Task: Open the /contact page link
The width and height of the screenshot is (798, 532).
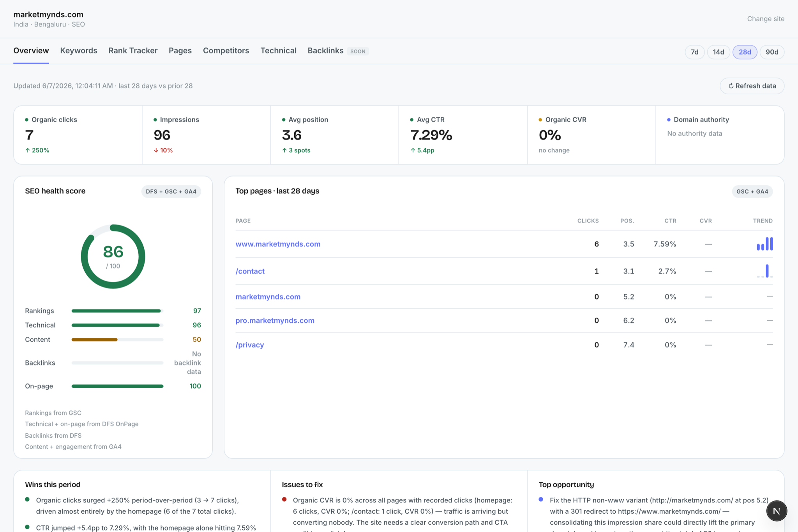Action: (250, 271)
